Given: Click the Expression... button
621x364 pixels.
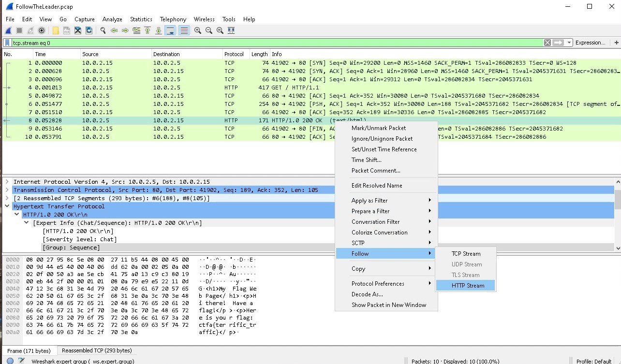Looking at the screenshot, I should [x=590, y=43].
